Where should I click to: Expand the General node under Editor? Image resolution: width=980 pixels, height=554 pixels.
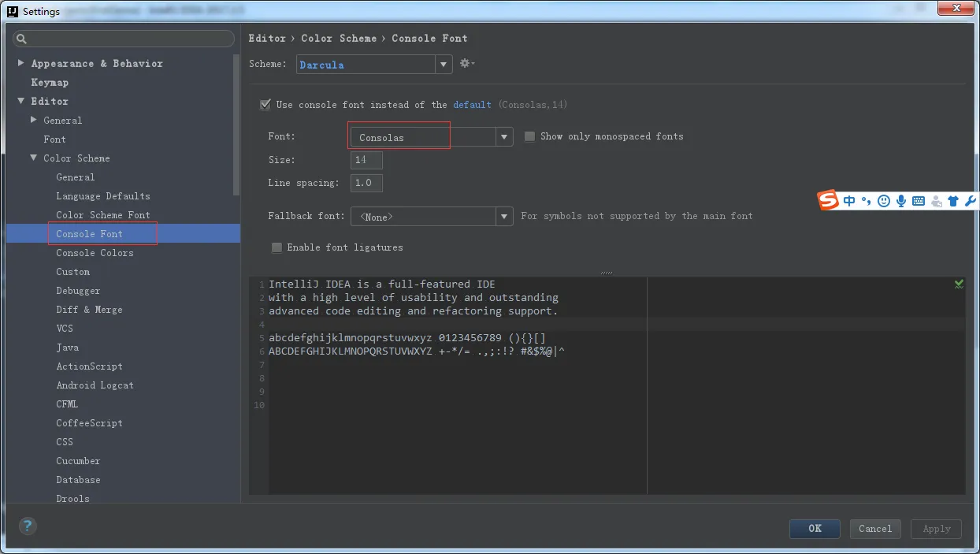(34, 120)
